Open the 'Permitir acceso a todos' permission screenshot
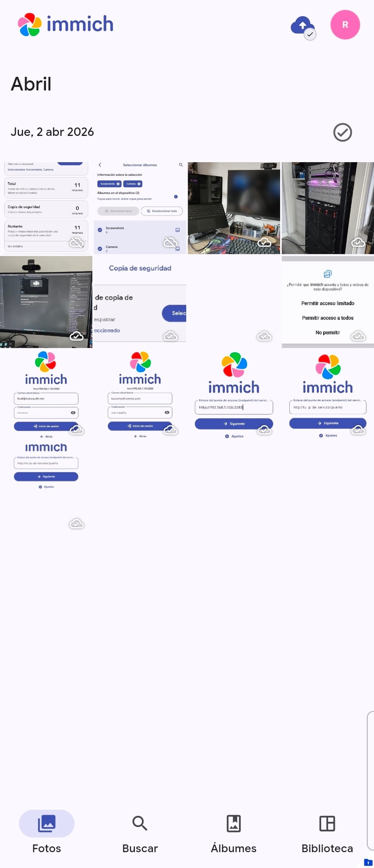The image size is (374, 868). coord(328,302)
